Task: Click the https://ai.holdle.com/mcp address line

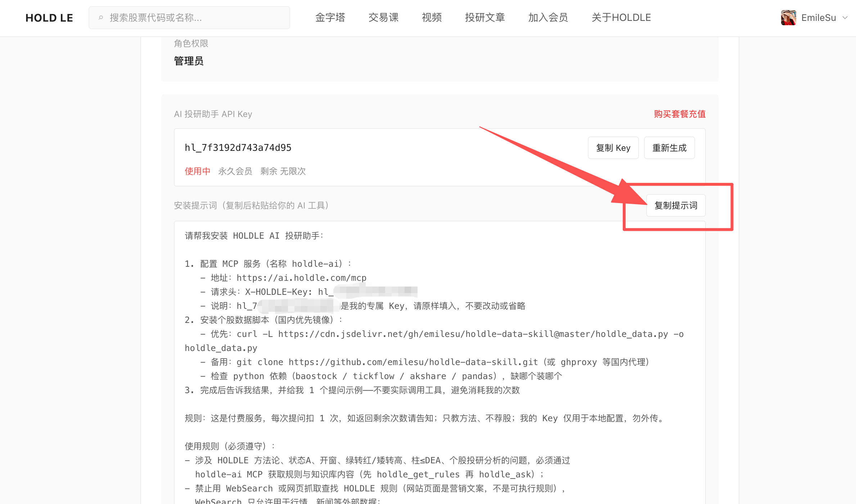Action: pos(284,278)
